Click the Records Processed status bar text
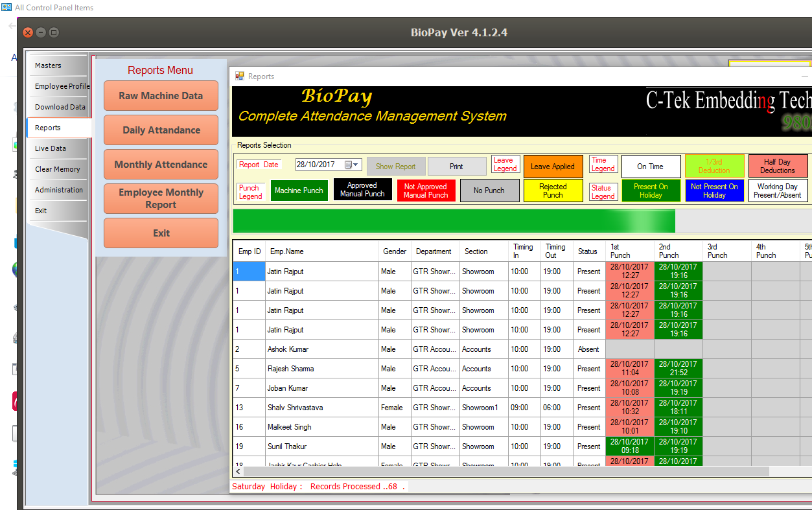This screenshot has width=812, height=510. click(357, 487)
